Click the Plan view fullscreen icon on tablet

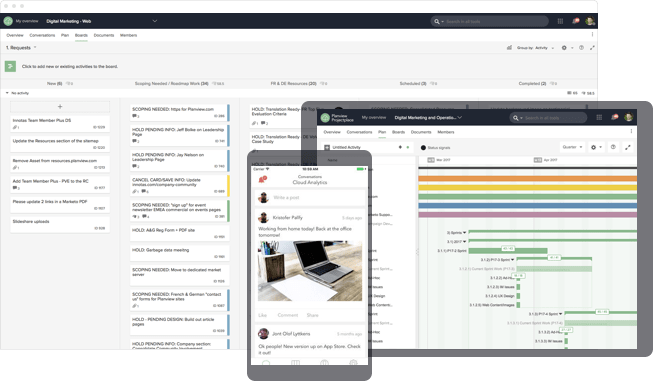pyautogui.click(x=628, y=147)
